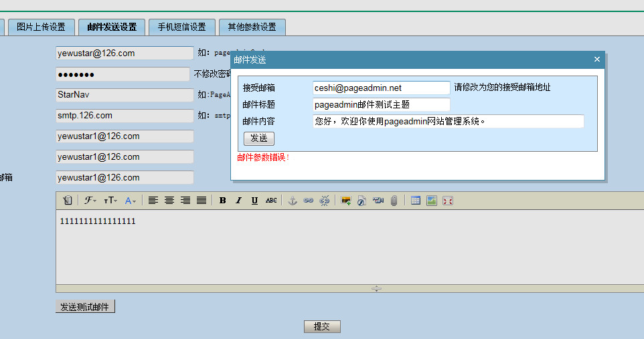
Task: Open the font color dropdown
Action: tap(131, 201)
